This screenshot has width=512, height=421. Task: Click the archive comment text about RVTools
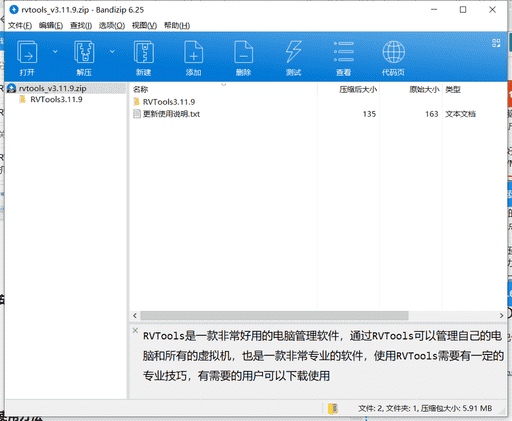(x=323, y=356)
